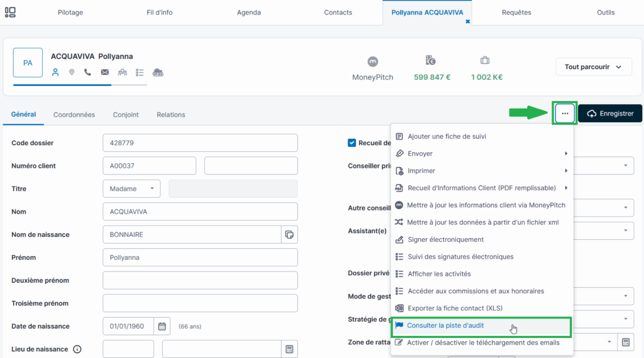Image resolution: width=644 pixels, height=358 pixels.
Task: Click the Enregistrer button
Action: (x=610, y=114)
